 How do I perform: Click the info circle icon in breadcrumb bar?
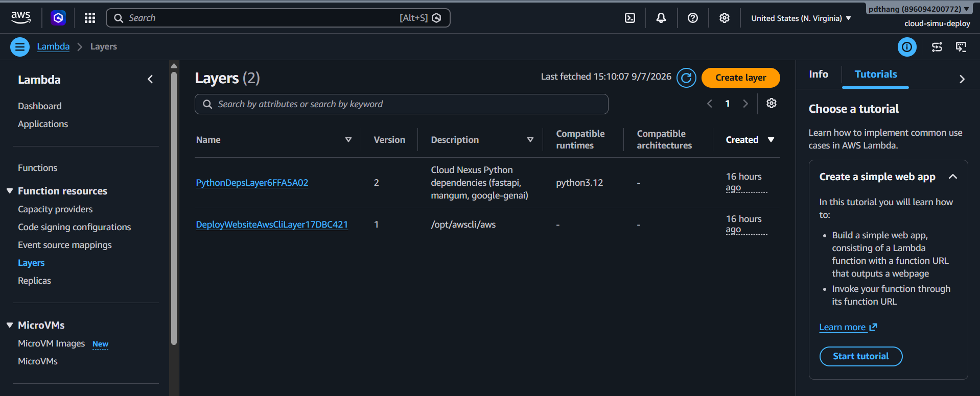(907, 47)
